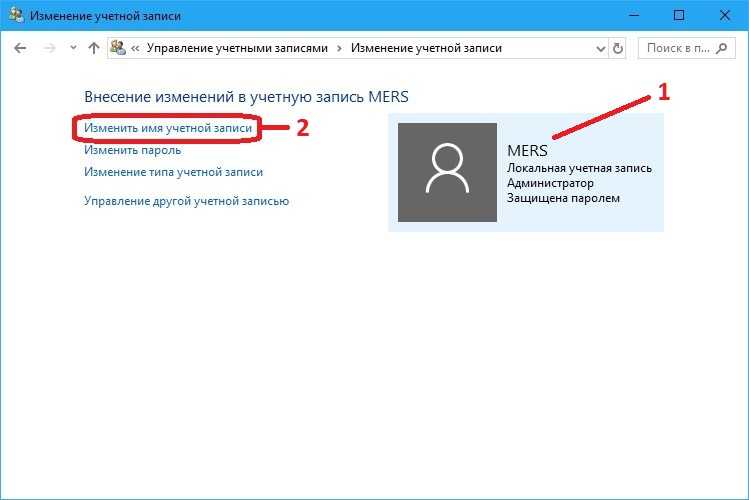Go up one level with up arrow

click(94, 48)
